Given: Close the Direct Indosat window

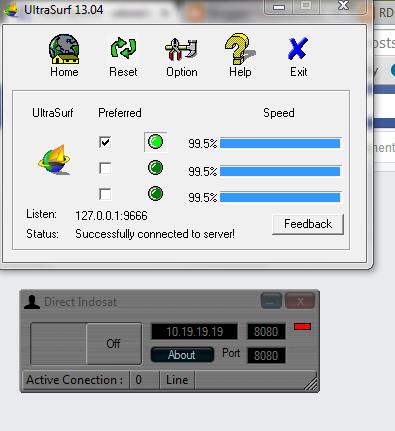Looking at the screenshot, I should click(300, 301).
